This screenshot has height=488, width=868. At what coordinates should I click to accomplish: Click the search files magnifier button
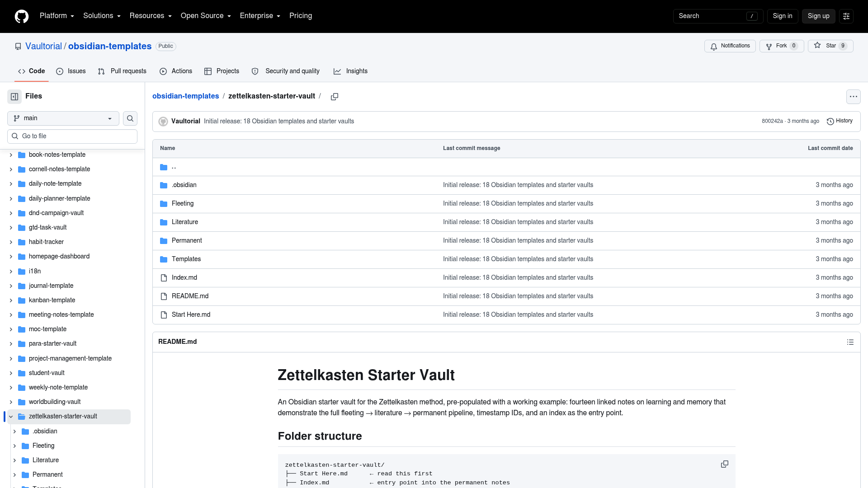(x=130, y=118)
